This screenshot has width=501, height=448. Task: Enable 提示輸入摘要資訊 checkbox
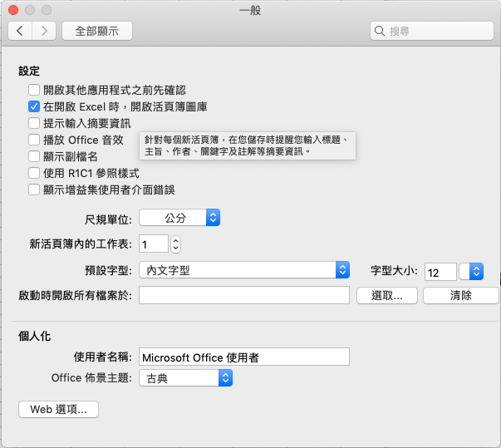pyautogui.click(x=34, y=123)
